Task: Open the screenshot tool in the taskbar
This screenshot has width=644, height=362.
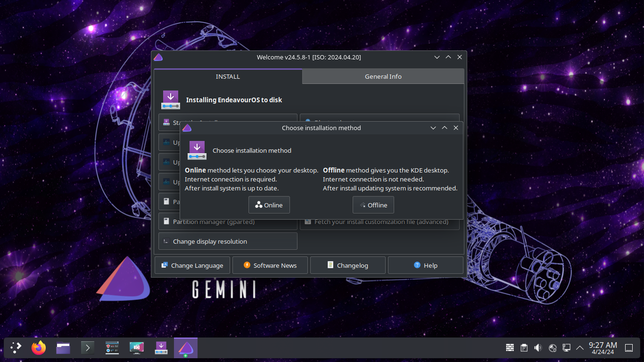Action: (x=137, y=348)
